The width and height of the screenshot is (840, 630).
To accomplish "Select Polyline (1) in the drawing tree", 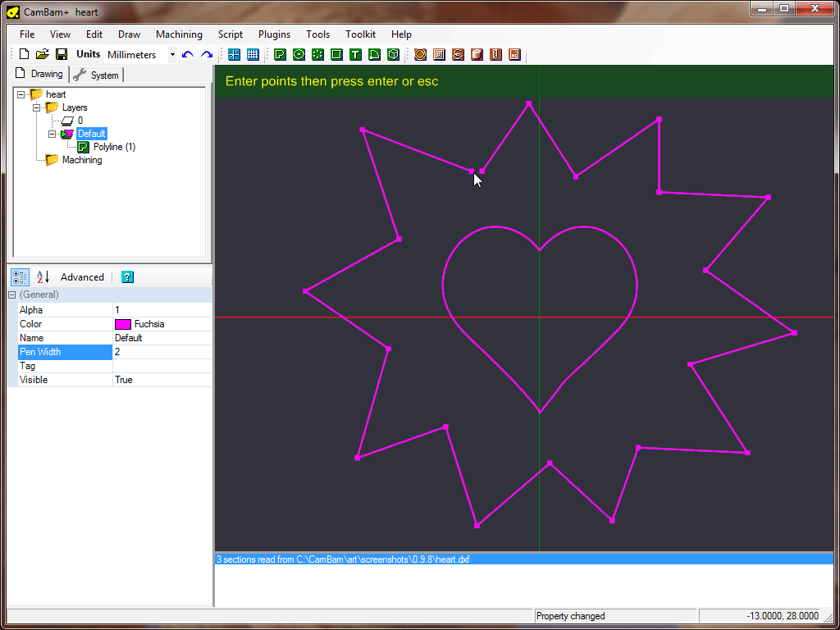I will pyautogui.click(x=114, y=147).
